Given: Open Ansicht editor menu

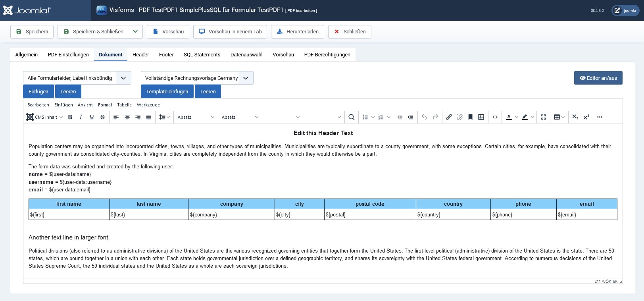Looking at the screenshot, I should pos(85,105).
